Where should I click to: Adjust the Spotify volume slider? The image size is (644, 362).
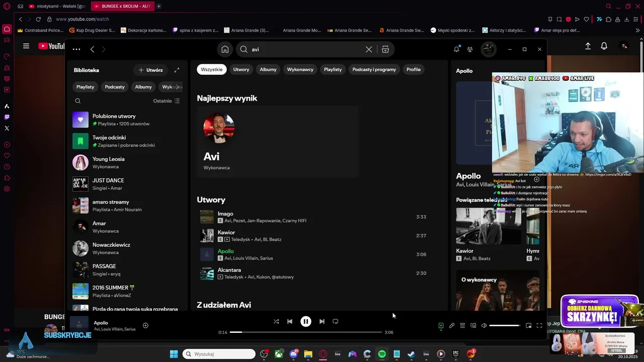(505, 325)
